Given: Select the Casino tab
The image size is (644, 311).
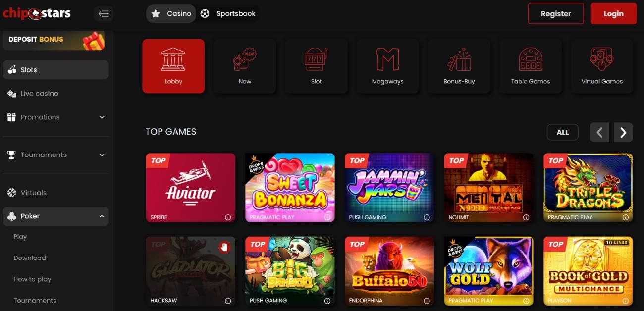Looking at the screenshot, I should click(171, 14).
